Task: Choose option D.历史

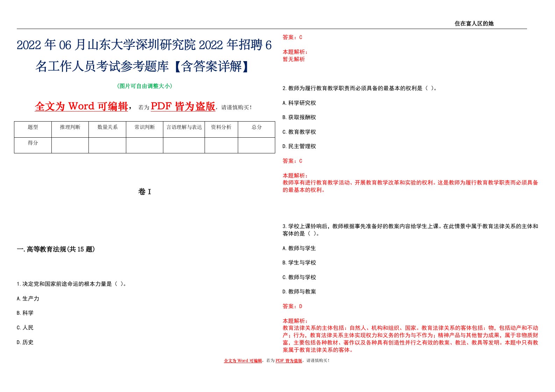Action: pos(25,342)
